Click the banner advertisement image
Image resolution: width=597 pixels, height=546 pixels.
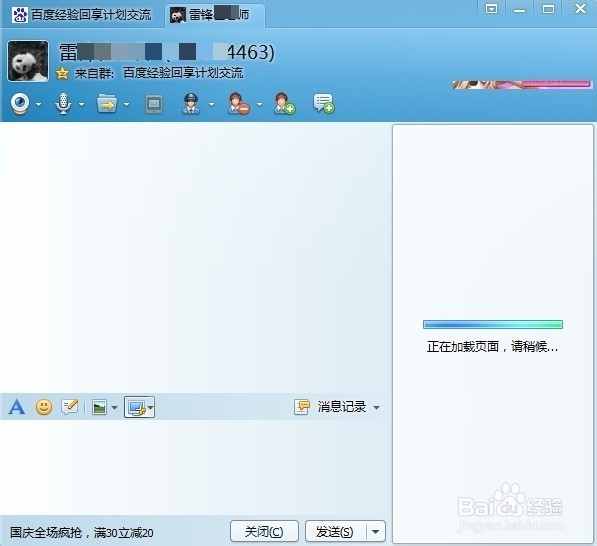522,85
